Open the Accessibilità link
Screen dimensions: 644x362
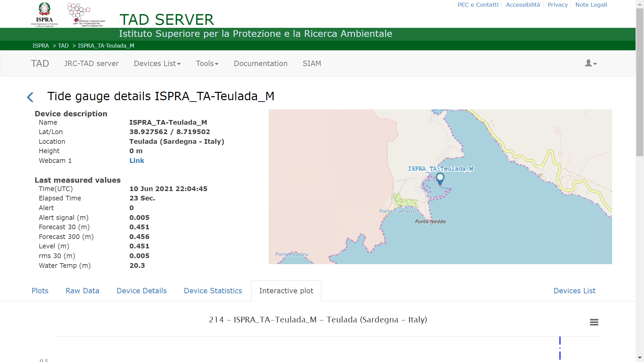pos(523,5)
